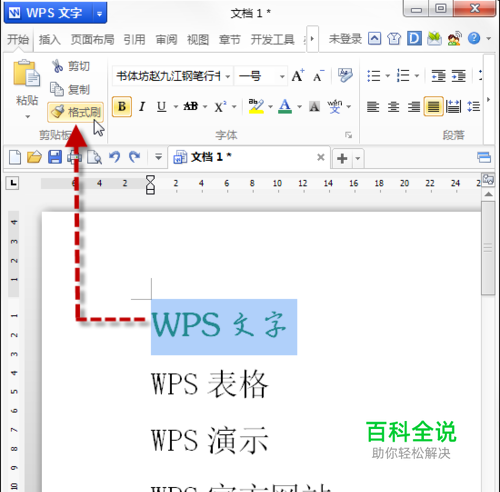The height and width of the screenshot is (492, 500).
Task: Open the strikethrough dropdown arrow
Action: point(205,107)
